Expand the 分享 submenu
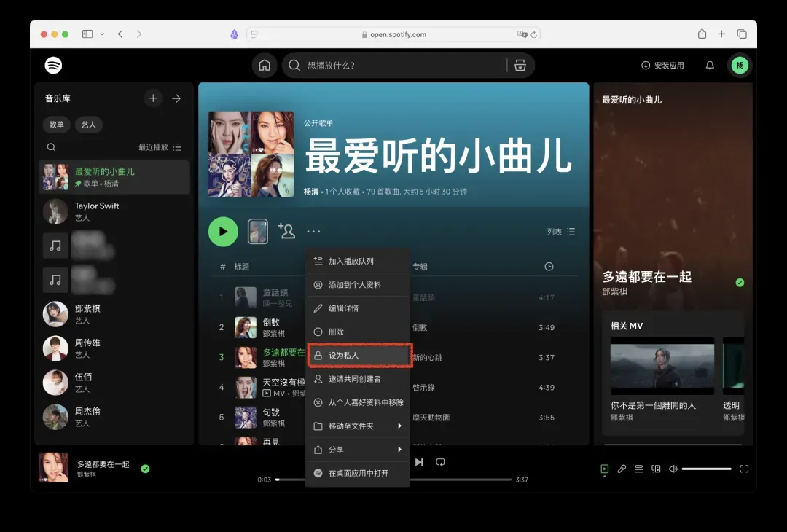The image size is (787, 532). click(x=359, y=450)
